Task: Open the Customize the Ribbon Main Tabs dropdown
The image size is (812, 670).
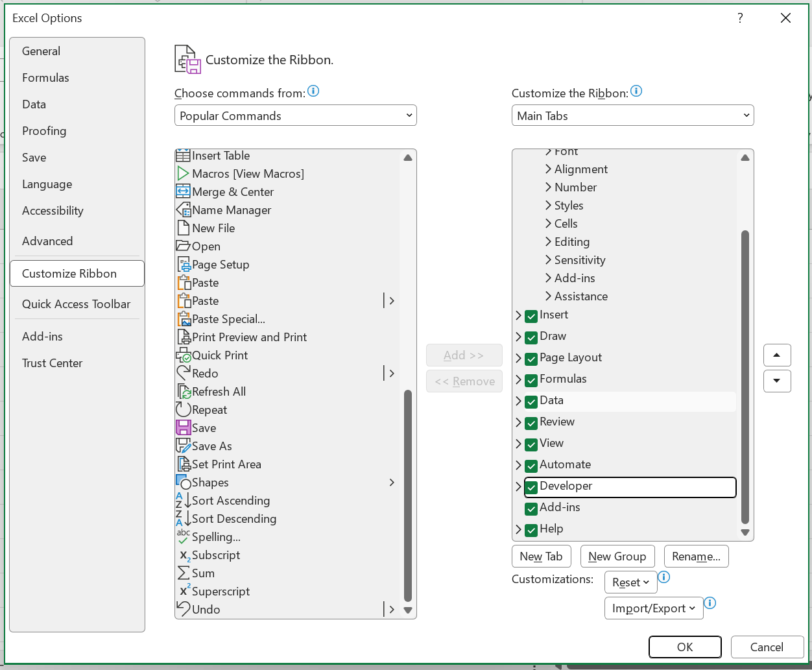Action: [x=633, y=115]
